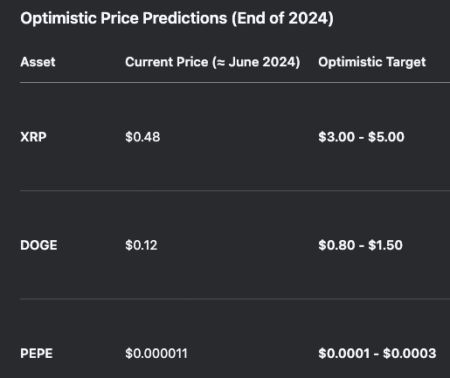Image resolution: width=450 pixels, height=378 pixels.
Task: Click the Current Price column header
Action: (x=213, y=62)
